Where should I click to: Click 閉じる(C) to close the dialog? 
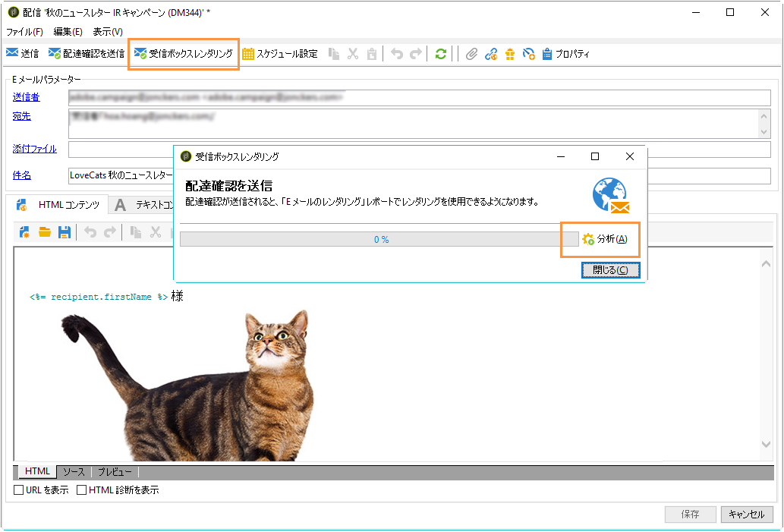coord(610,270)
